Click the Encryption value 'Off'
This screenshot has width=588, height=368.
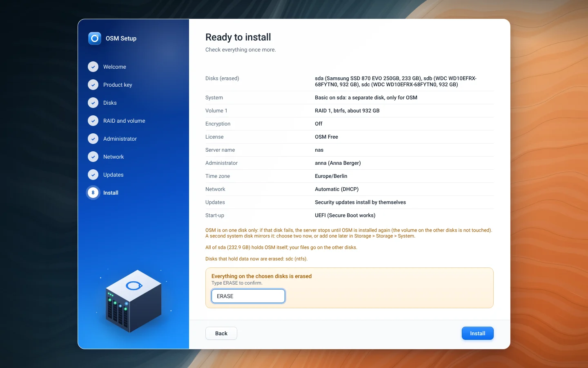pyautogui.click(x=318, y=124)
